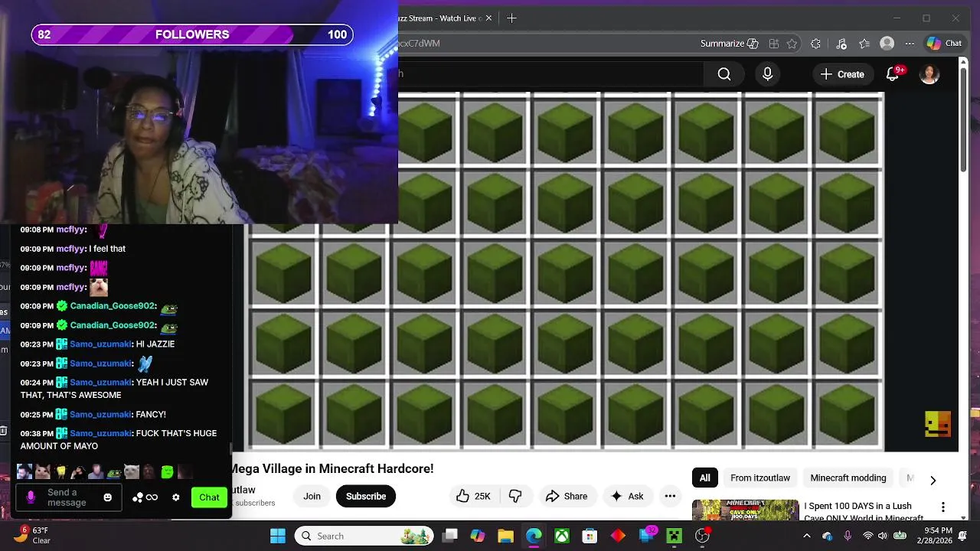980x551 pixels.
Task: Open Edge extensions puzzle icon
Action: [x=816, y=44]
